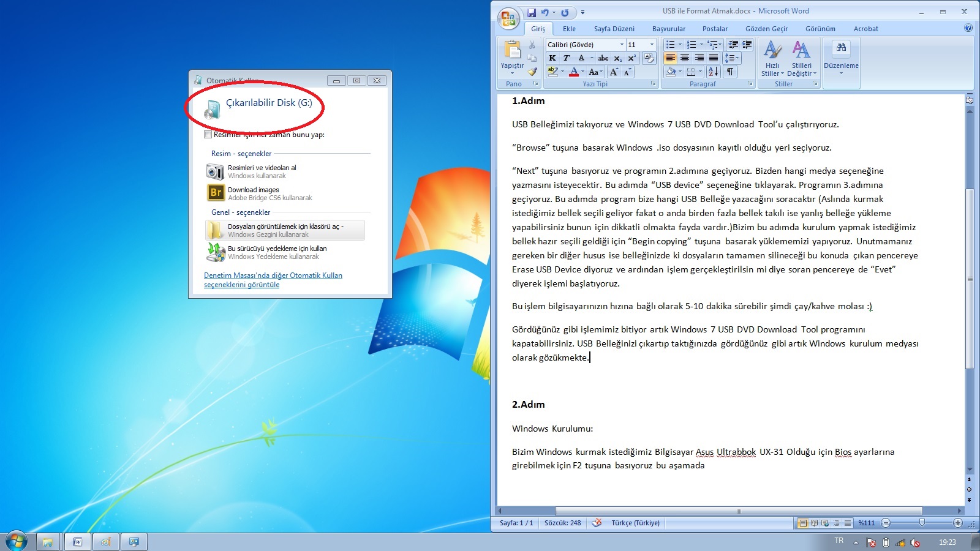Save the document with the floppy icon
This screenshot has height=551, width=980.
tap(531, 12)
